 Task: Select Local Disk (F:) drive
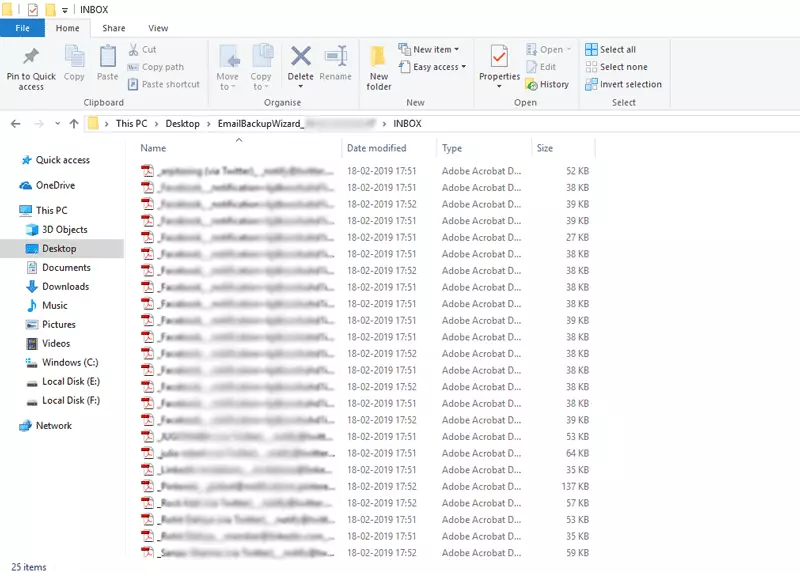63,401
